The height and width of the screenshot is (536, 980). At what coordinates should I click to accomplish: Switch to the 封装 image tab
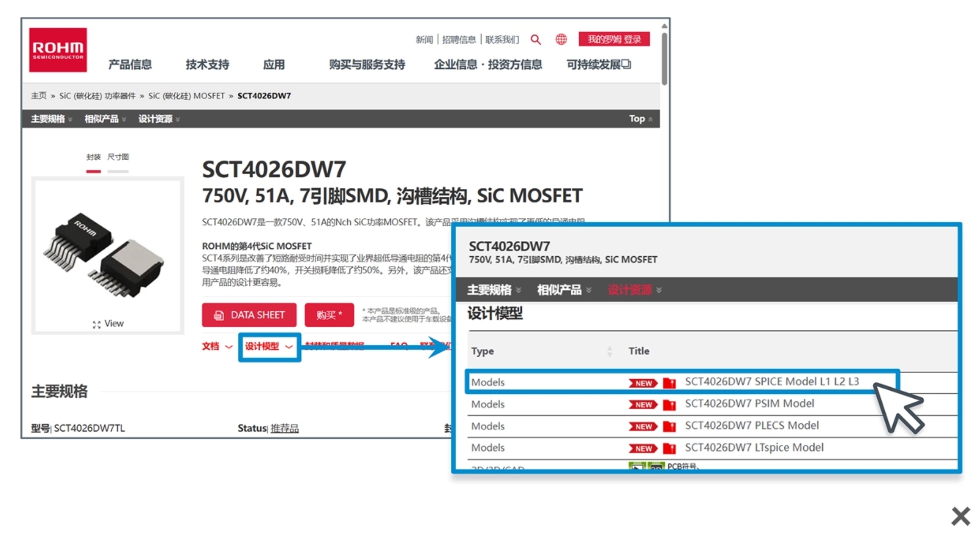click(x=93, y=157)
